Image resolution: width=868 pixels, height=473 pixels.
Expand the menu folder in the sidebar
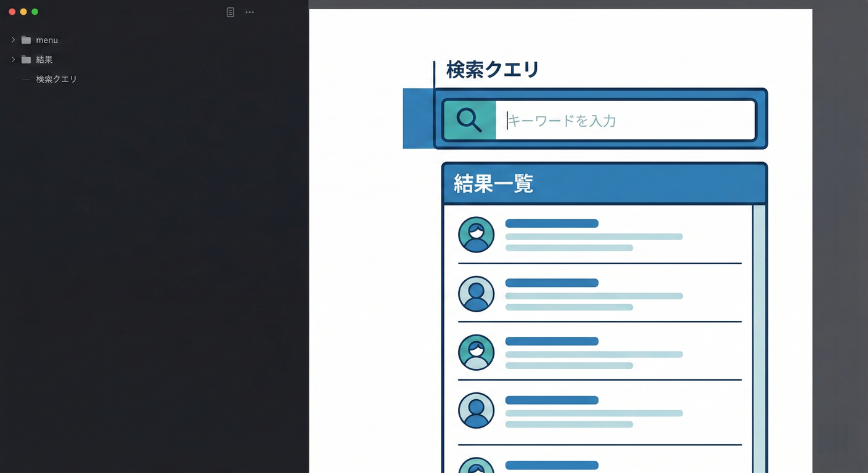click(12, 39)
